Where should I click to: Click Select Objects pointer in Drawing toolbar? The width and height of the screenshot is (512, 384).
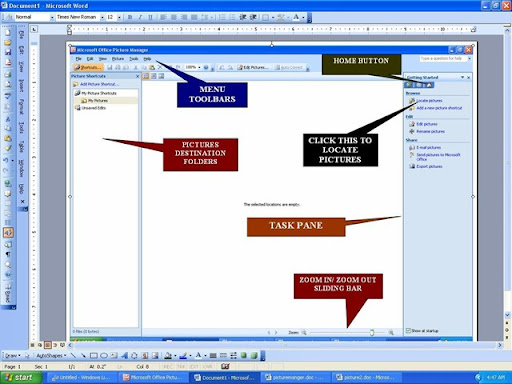point(27,356)
